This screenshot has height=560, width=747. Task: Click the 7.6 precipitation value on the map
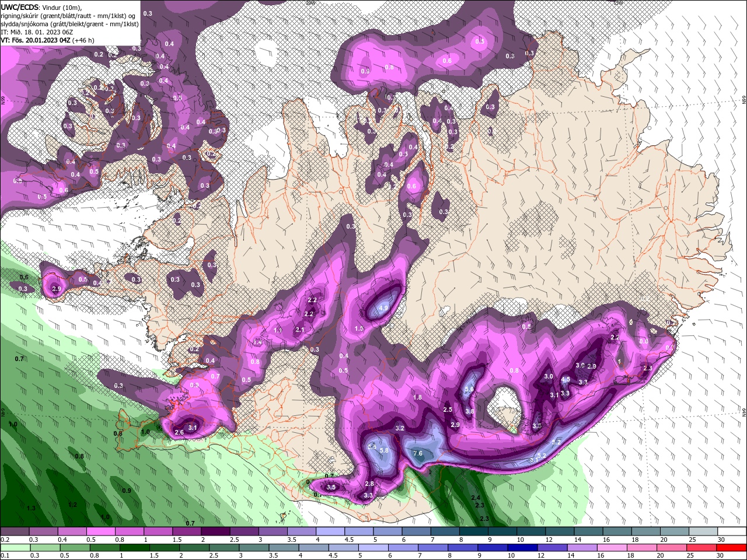[417, 453]
